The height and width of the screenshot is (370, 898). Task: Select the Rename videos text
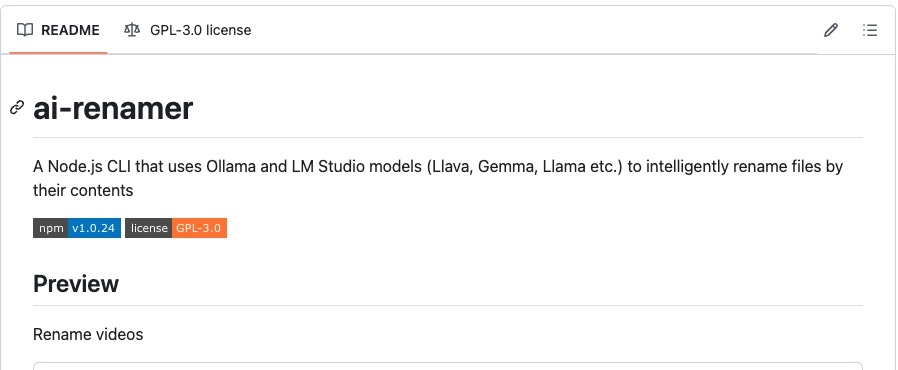(88, 334)
